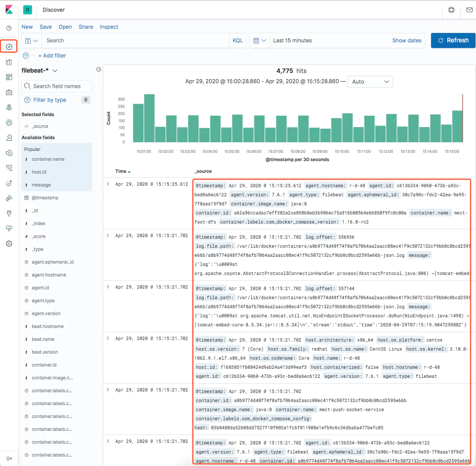This screenshot has height=466, width=476.
Task: Sort by the Time column header
Action: pos(123,171)
